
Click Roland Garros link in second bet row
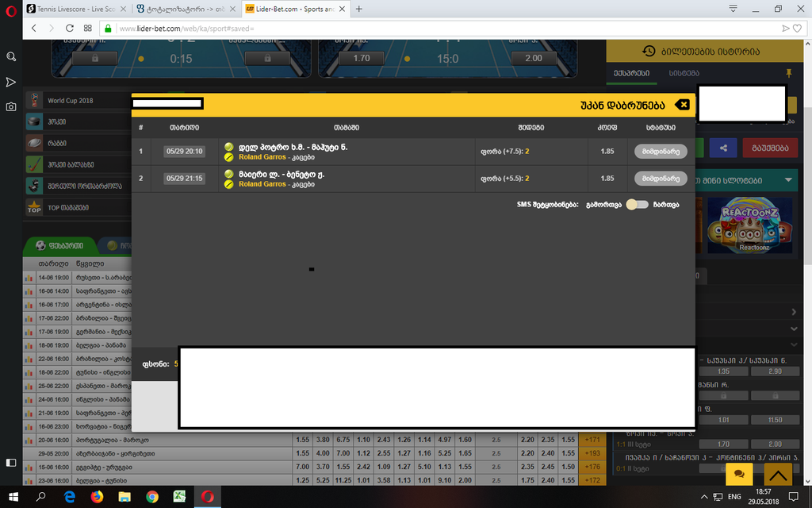pyautogui.click(x=262, y=184)
